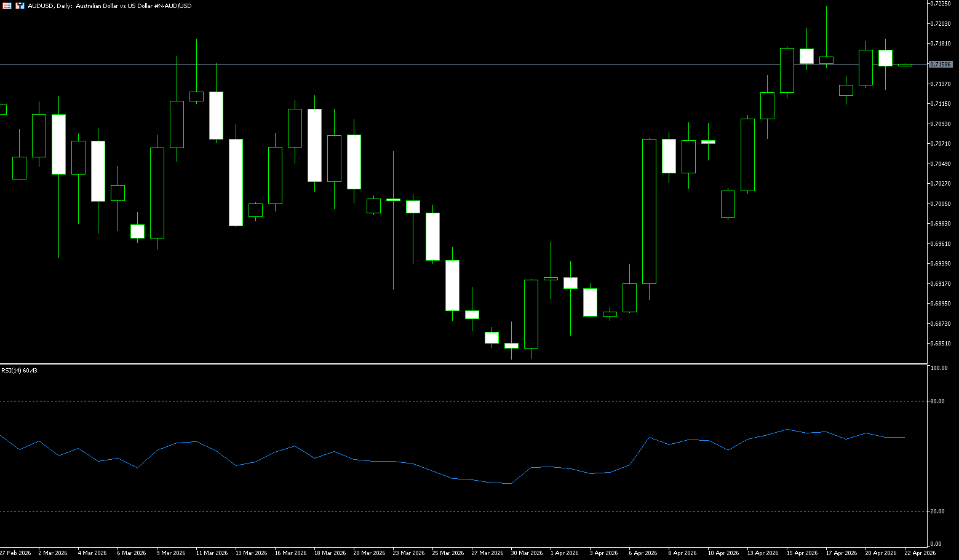Select the current price tag 0.71586
The height and width of the screenshot is (560, 959).
(941, 64)
